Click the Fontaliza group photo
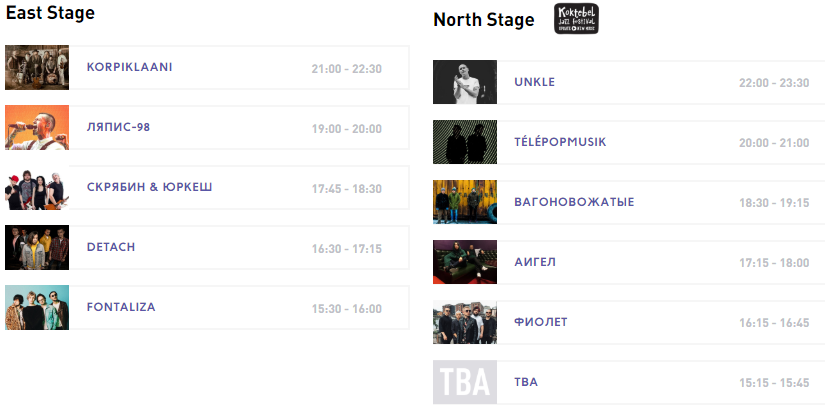This screenshot has height=409, width=825. 37,308
